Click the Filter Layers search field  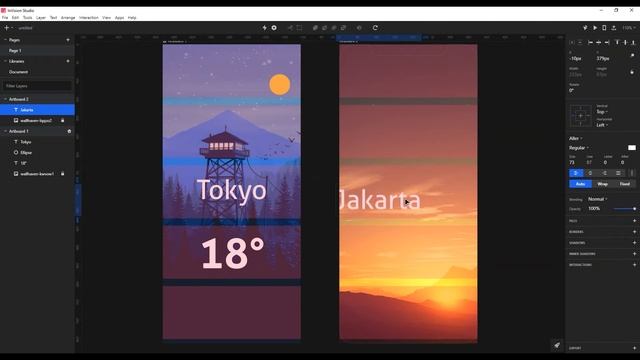37,86
